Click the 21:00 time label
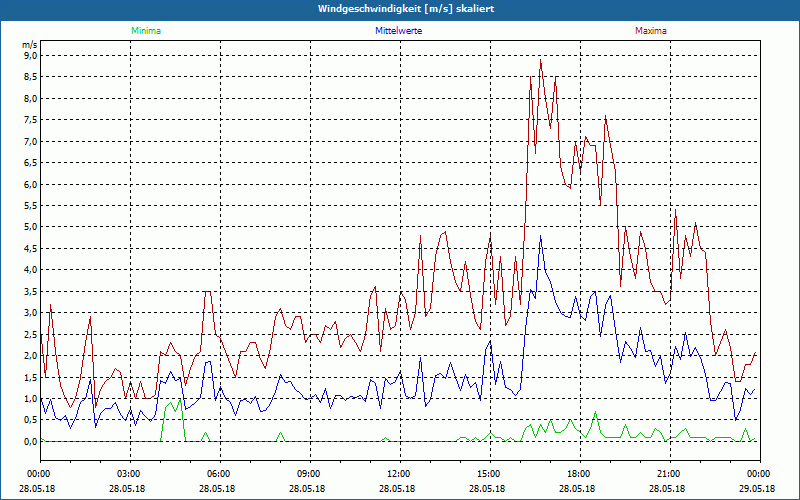Image resolution: width=800 pixels, height=500 pixels. click(x=669, y=474)
